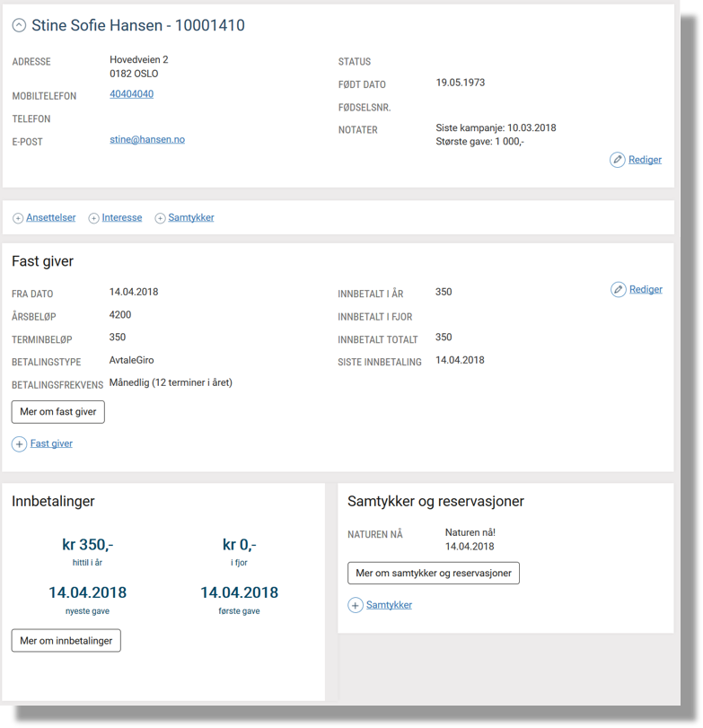
Task: Select kr 350,- hittil i år amount
Action: click(87, 545)
